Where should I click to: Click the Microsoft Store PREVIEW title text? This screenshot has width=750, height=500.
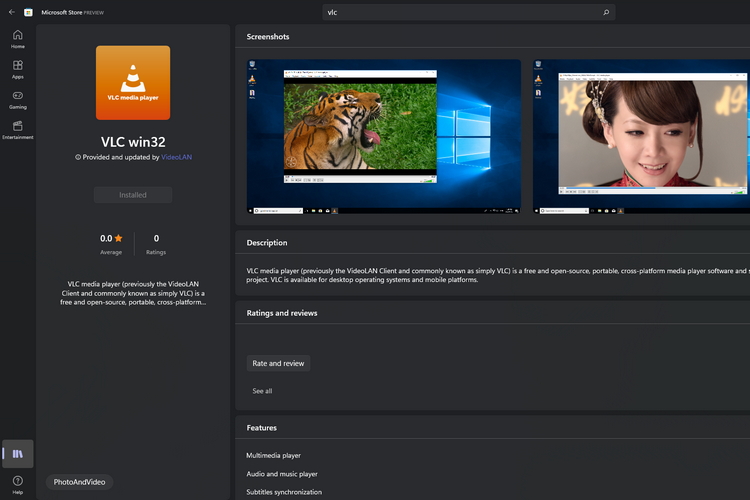[x=73, y=12]
